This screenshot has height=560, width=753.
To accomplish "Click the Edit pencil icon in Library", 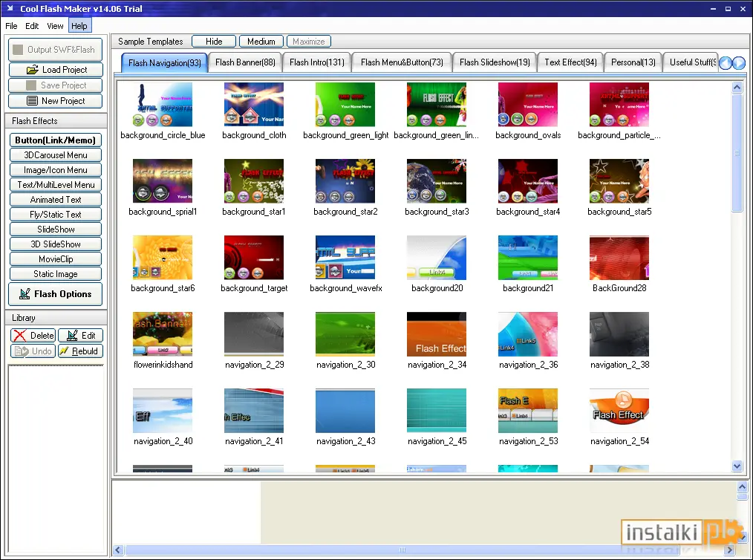I will 73,336.
